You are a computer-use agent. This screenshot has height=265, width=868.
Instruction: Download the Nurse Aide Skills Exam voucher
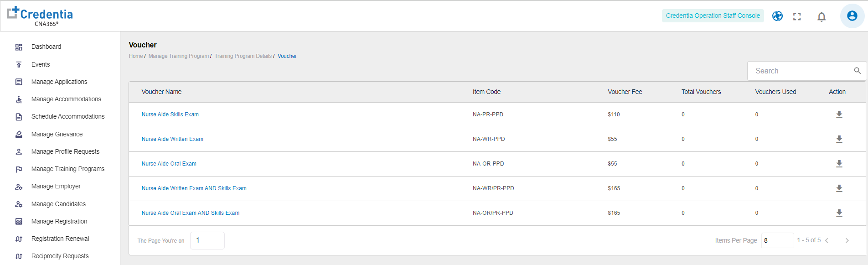click(x=839, y=114)
